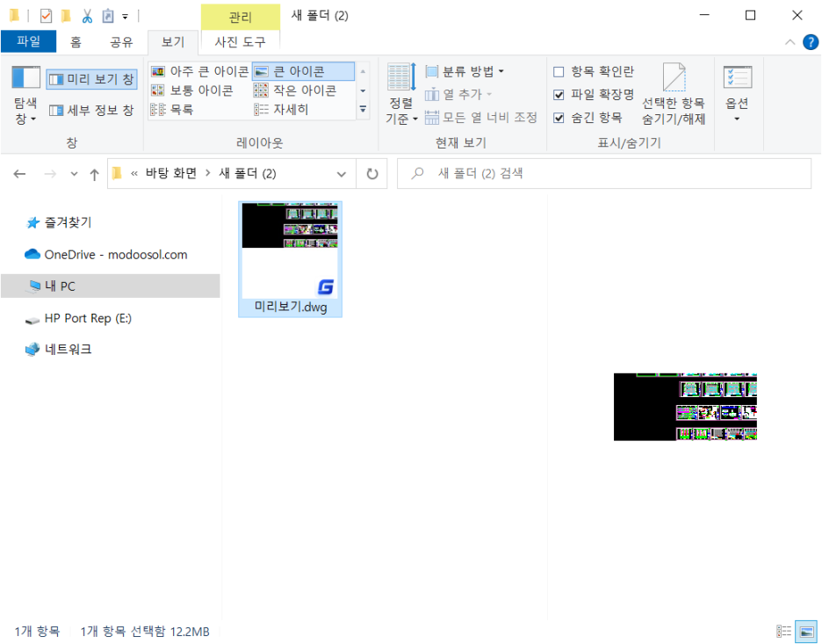The height and width of the screenshot is (644, 822).
Task: Switch to the 사진 도구 tab
Action: click(240, 41)
